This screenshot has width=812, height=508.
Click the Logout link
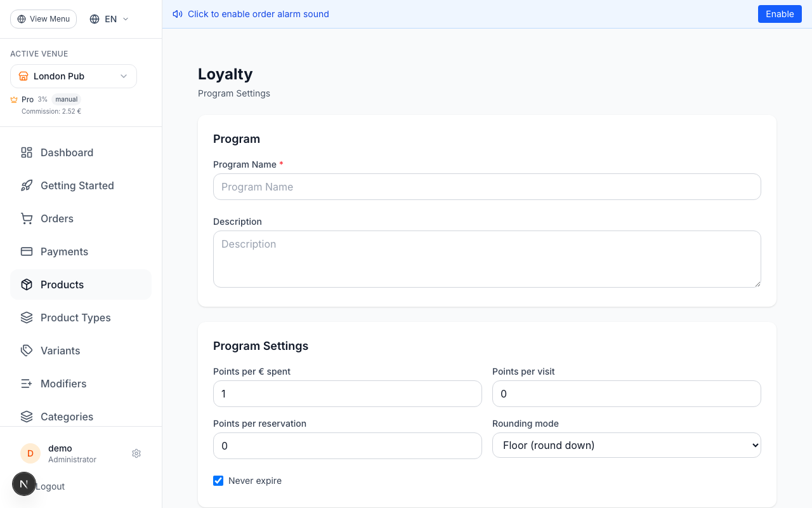49,486
